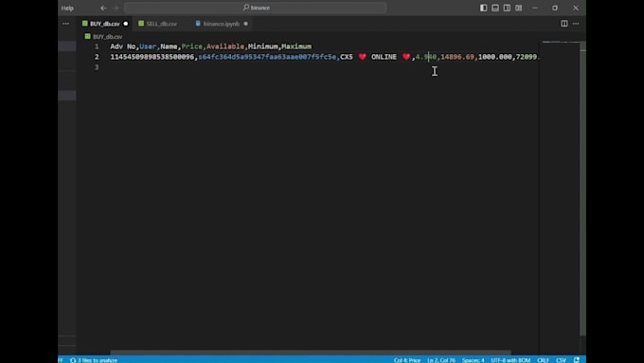Click line number 2 in gutter
This screenshot has width=644, height=363.
click(x=97, y=57)
